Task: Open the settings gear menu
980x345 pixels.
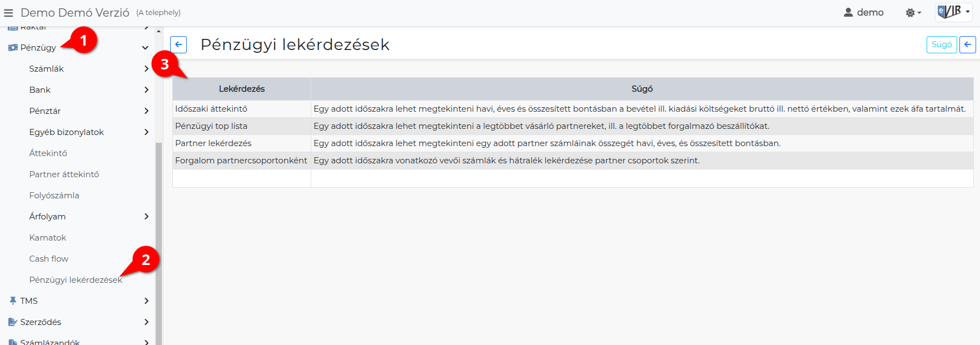Action: tap(913, 13)
